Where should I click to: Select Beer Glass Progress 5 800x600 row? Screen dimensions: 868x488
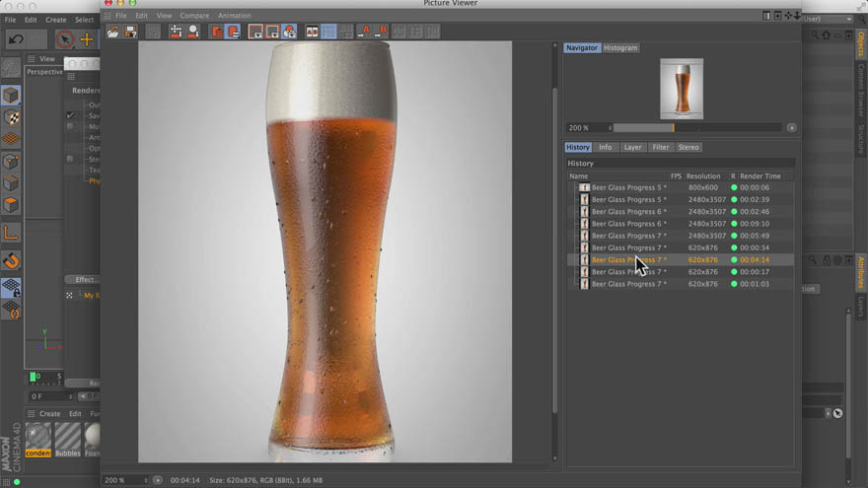coord(681,187)
